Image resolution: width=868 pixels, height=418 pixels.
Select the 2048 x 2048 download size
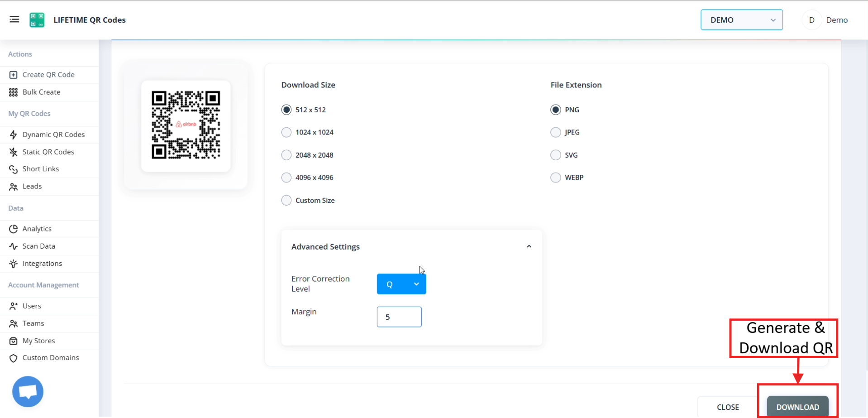[x=286, y=155]
